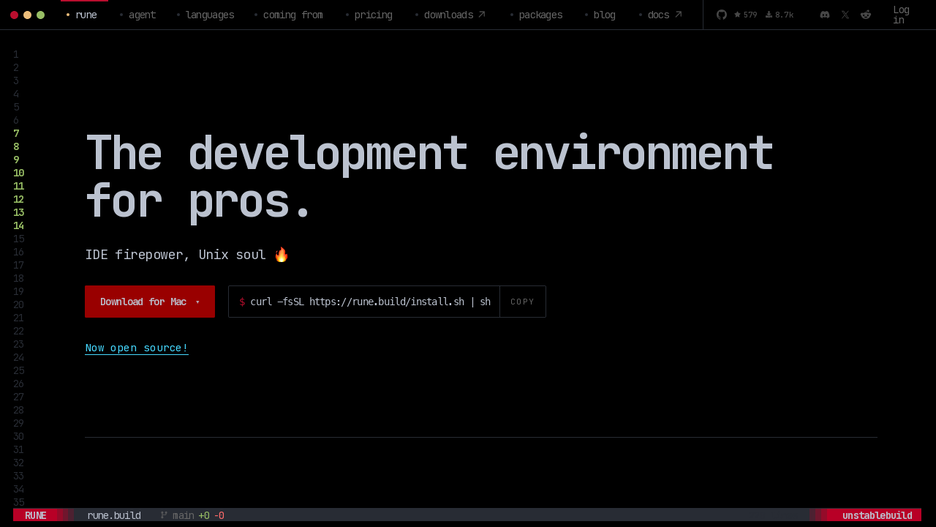This screenshot has height=527, width=936.
Task: Open the GitHub repository icon
Action: click(x=721, y=15)
